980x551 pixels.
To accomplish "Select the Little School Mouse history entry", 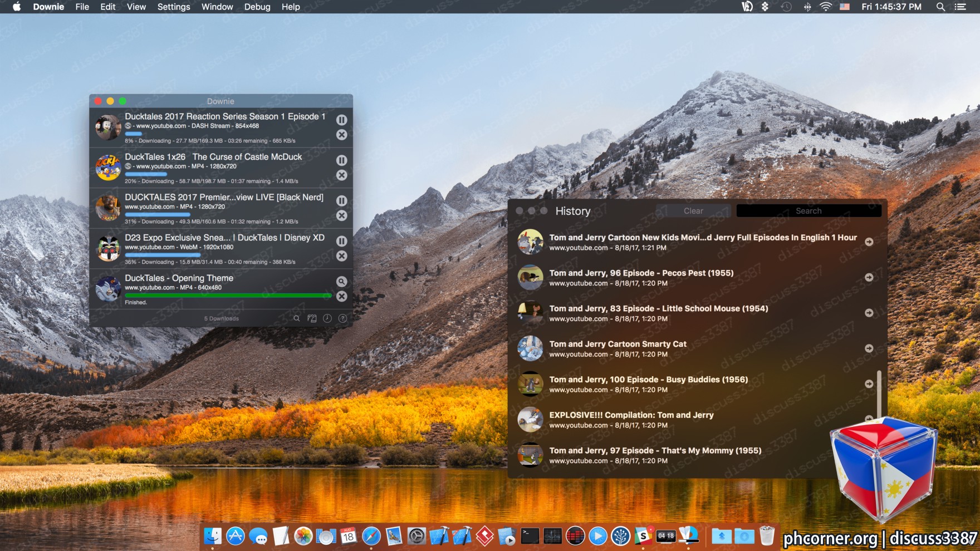I will coord(696,313).
